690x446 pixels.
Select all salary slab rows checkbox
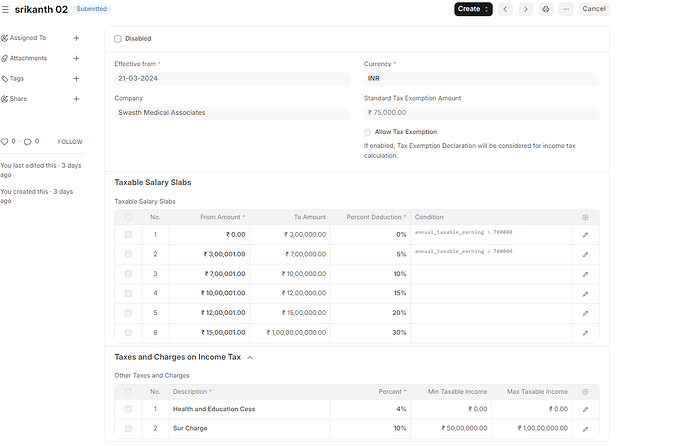pyautogui.click(x=128, y=217)
